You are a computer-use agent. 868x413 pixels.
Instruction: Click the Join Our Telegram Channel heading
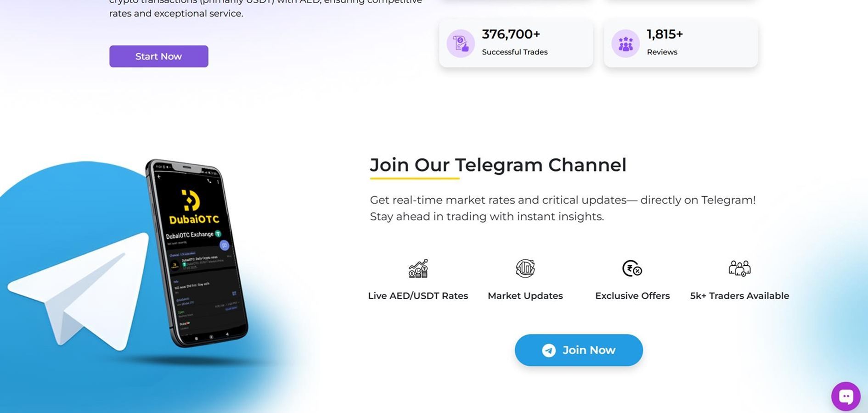point(498,165)
